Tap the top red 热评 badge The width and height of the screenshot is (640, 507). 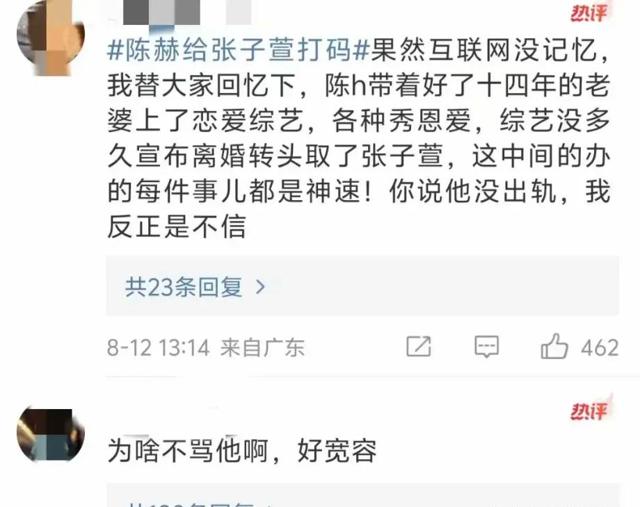(589, 13)
